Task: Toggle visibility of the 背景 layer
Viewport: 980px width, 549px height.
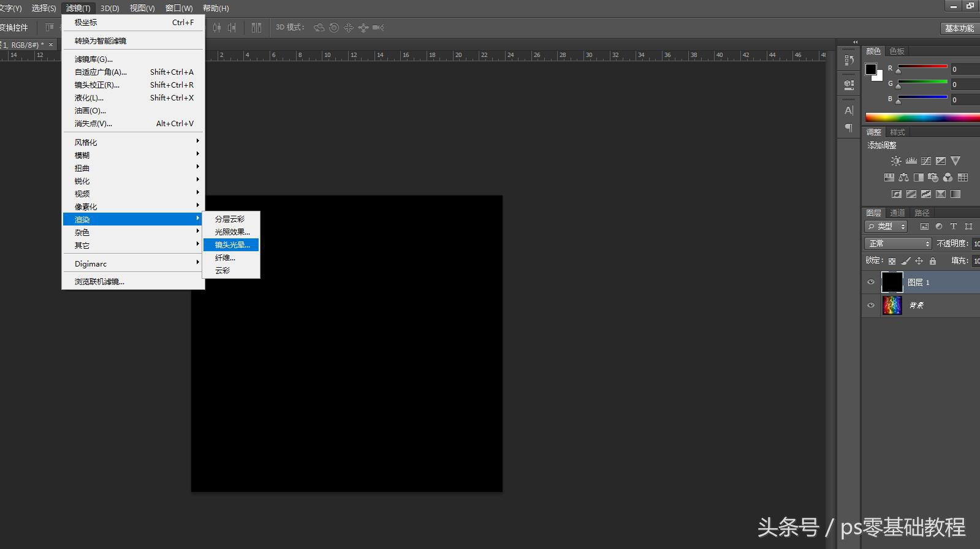Action: (x=871, y=305)
